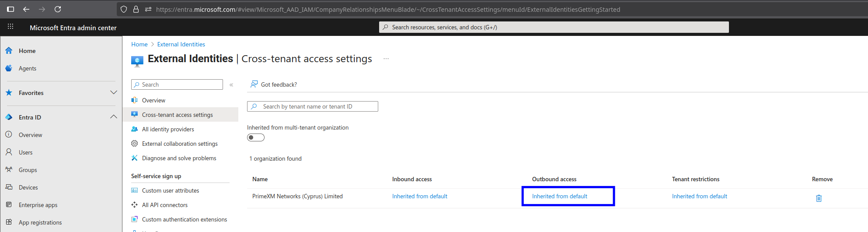Image resolution: width=868 pixels, height=232 pixels.
Task: Open the app launcher waffle icon
Action: pyautogui.click(x=10, y=27)
